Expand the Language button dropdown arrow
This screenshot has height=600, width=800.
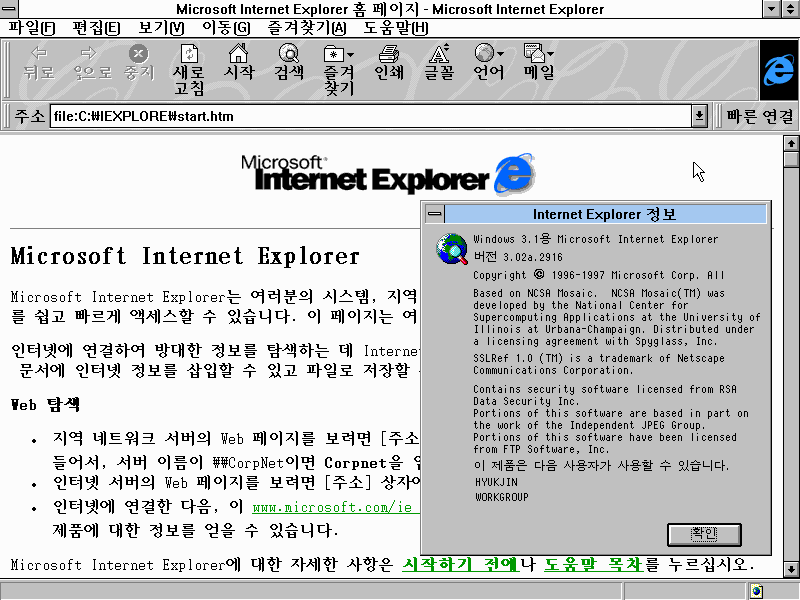click(500, 54)
